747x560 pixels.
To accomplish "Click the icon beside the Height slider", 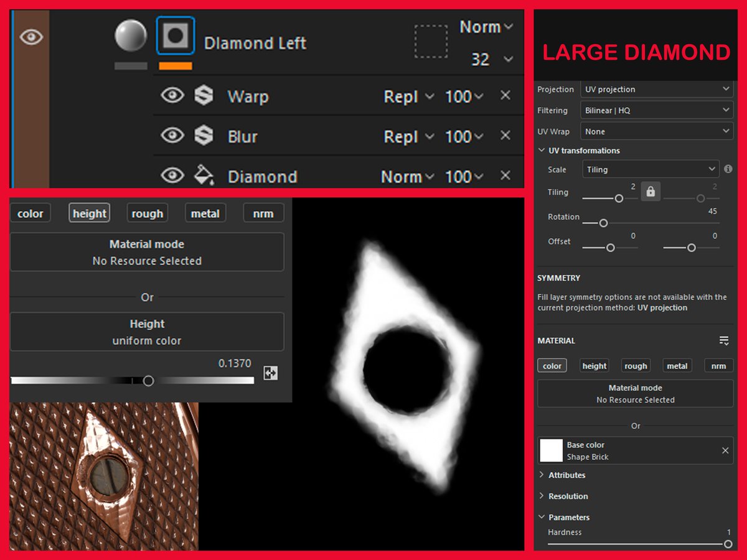I will [270, 373].
